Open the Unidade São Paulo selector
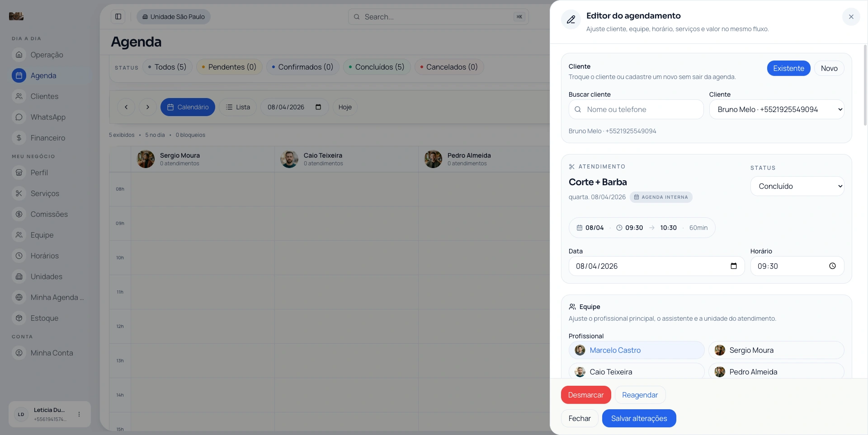 click(x=173, y=17)
